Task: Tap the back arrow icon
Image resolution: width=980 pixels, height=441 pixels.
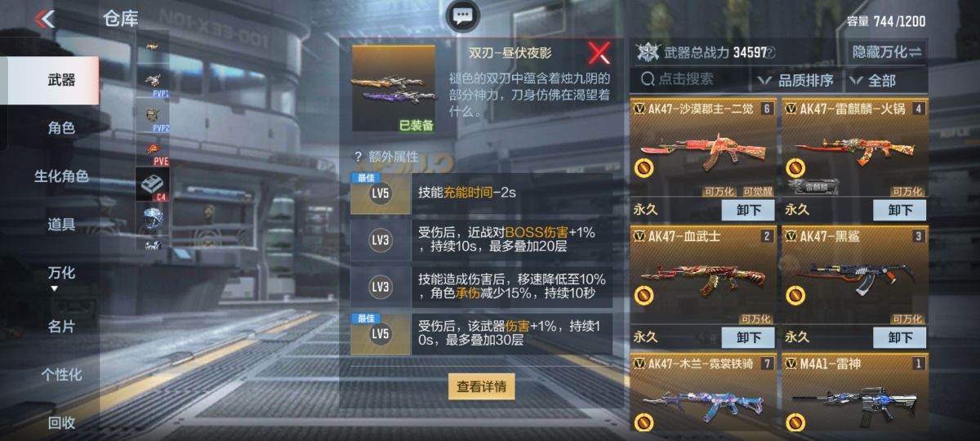Action: pyautogui.click(x=45, y=18)
